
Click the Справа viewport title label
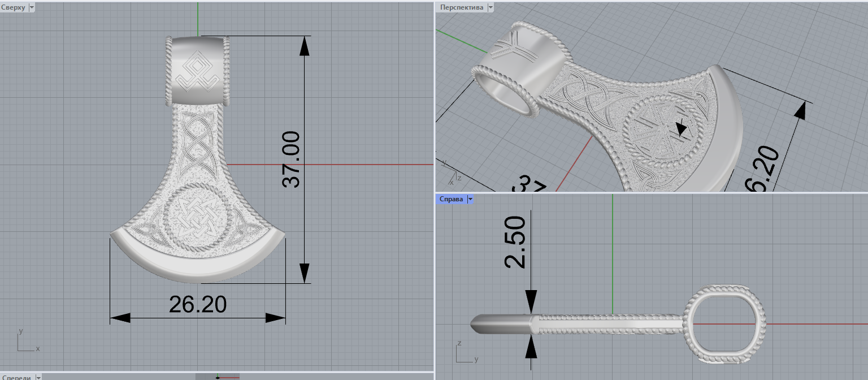451,199
